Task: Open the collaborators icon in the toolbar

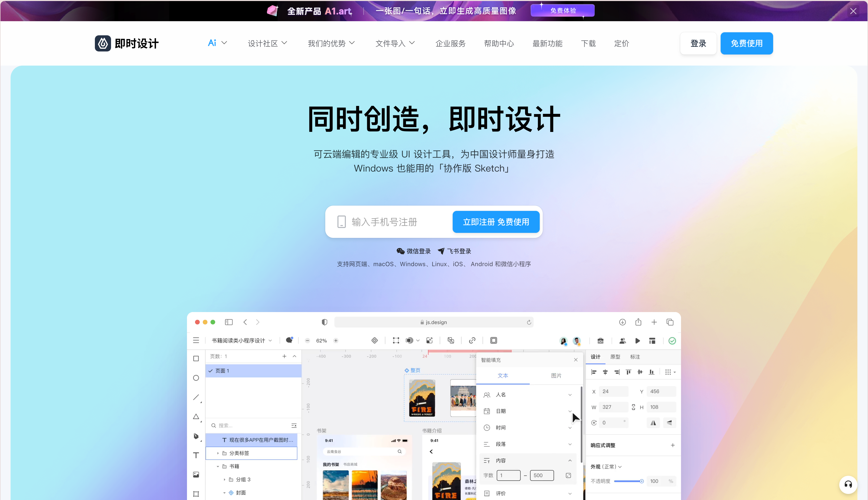Action: coord(622,341)
